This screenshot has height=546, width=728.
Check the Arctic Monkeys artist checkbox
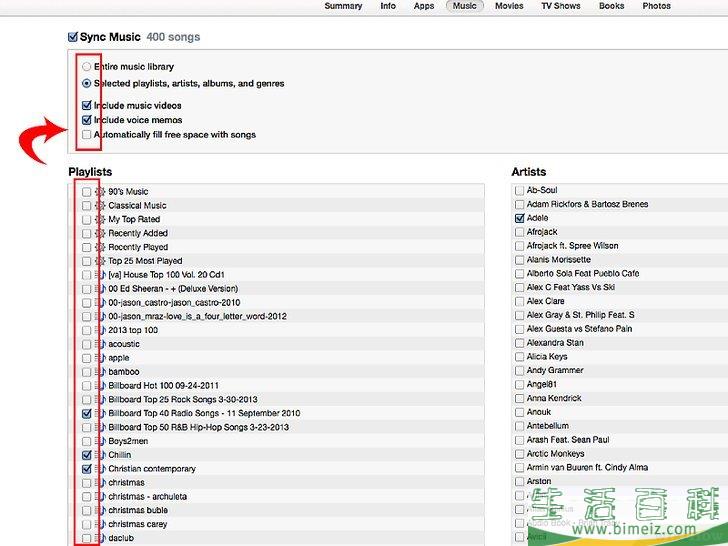coord(520,454)
